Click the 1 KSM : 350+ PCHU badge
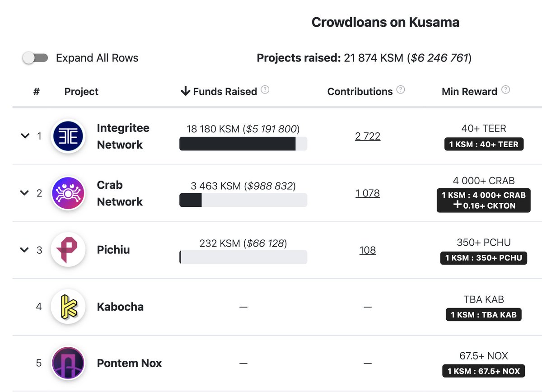 coord(483,258)
